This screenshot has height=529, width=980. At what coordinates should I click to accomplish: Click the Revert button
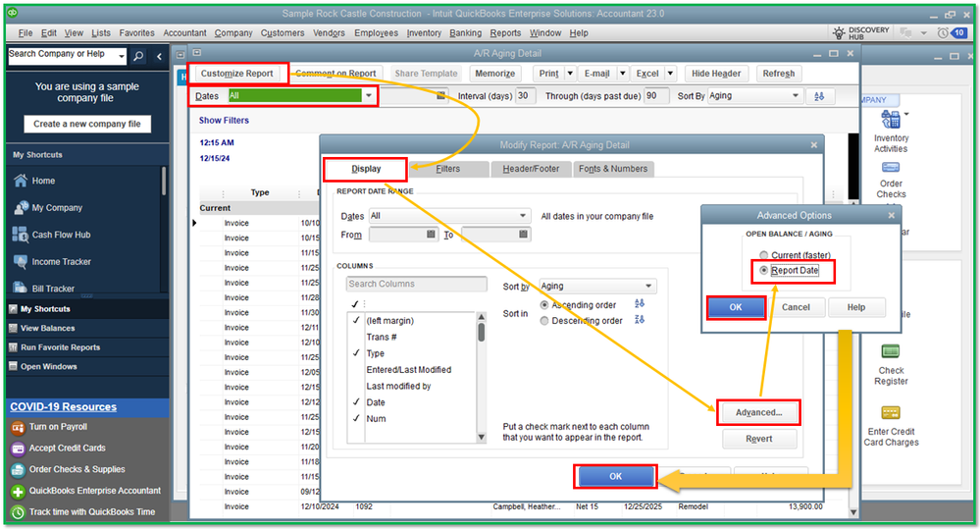tap(758, 439)
